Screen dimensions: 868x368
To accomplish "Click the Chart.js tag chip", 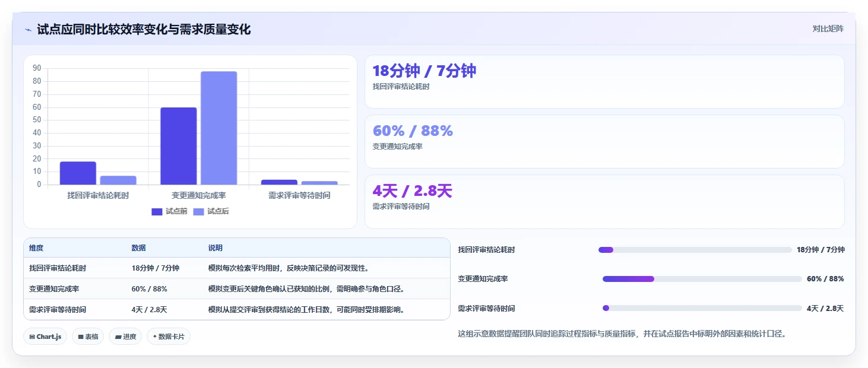I will (45, 337).
